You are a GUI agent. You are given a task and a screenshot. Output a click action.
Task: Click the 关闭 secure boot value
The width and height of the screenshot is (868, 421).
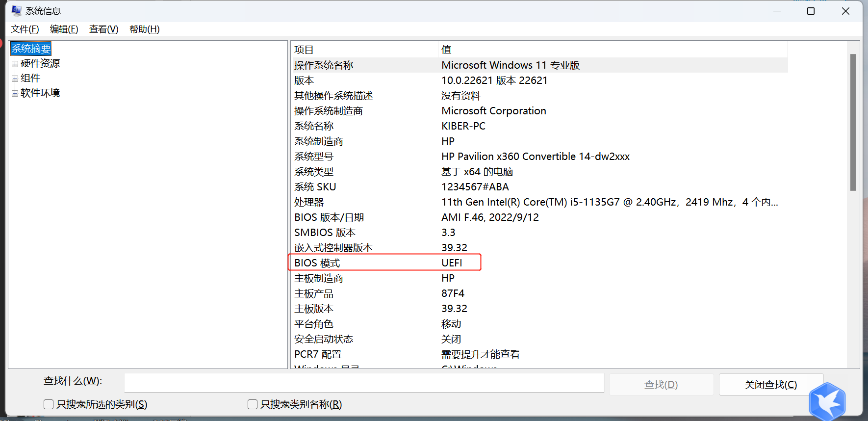coord(451,339)
